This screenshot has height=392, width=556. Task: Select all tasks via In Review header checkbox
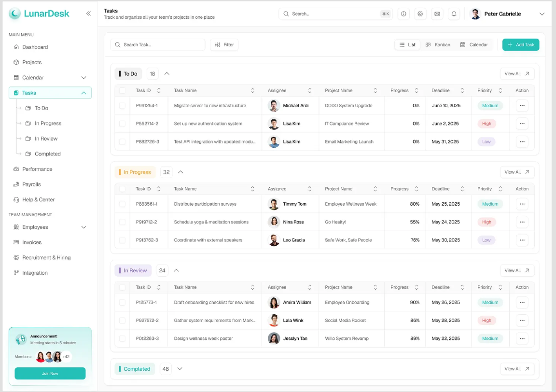tap(122, 287)
